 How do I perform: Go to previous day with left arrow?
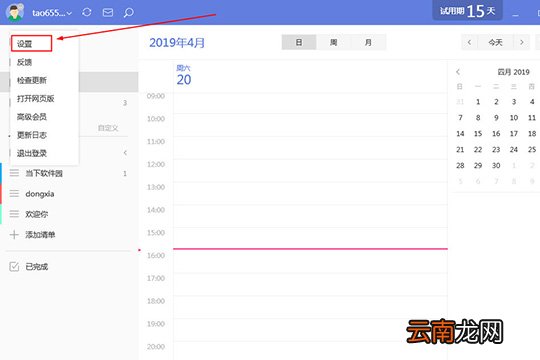[x=469, y=42]
